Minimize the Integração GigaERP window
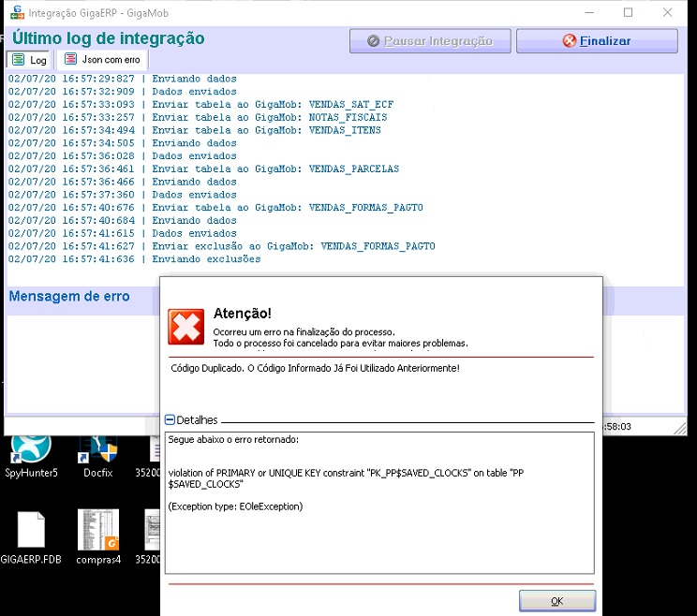Image resolution: width=697 pixels, height=616 pixels. click(586, 13)
